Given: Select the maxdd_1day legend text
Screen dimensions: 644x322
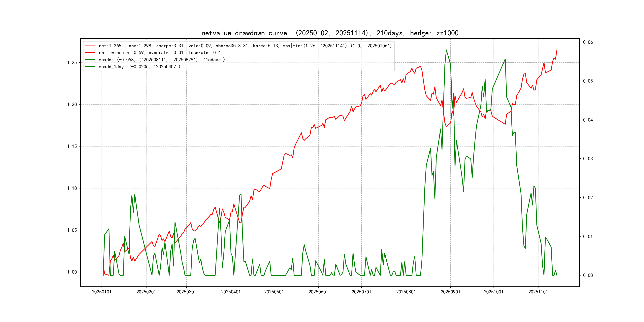Looking at the screenshot, I should 139,67.
